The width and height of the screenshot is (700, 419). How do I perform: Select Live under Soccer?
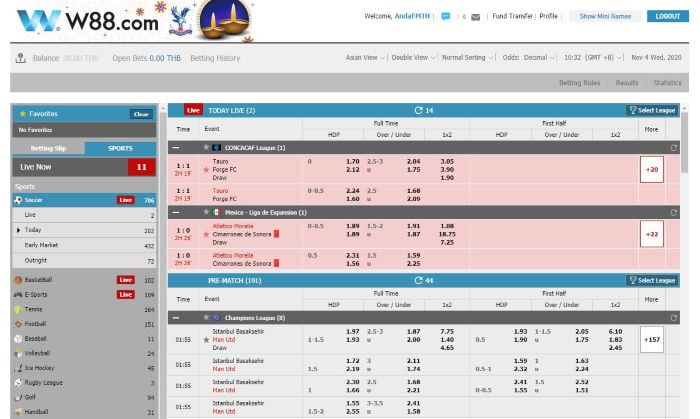coord(84,215)
